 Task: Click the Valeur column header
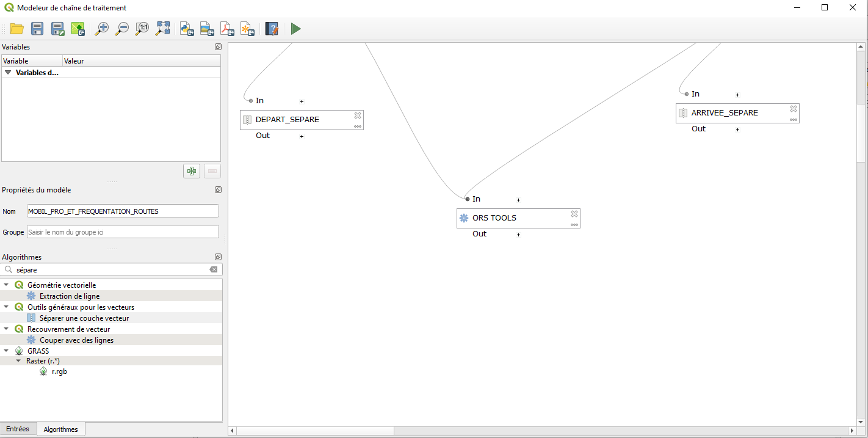(x=142, y=61)
